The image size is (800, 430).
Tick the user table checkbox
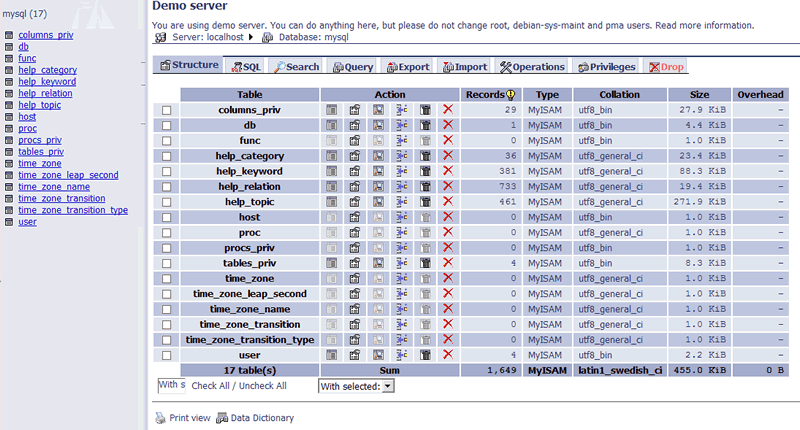click(x=166, y=355)
